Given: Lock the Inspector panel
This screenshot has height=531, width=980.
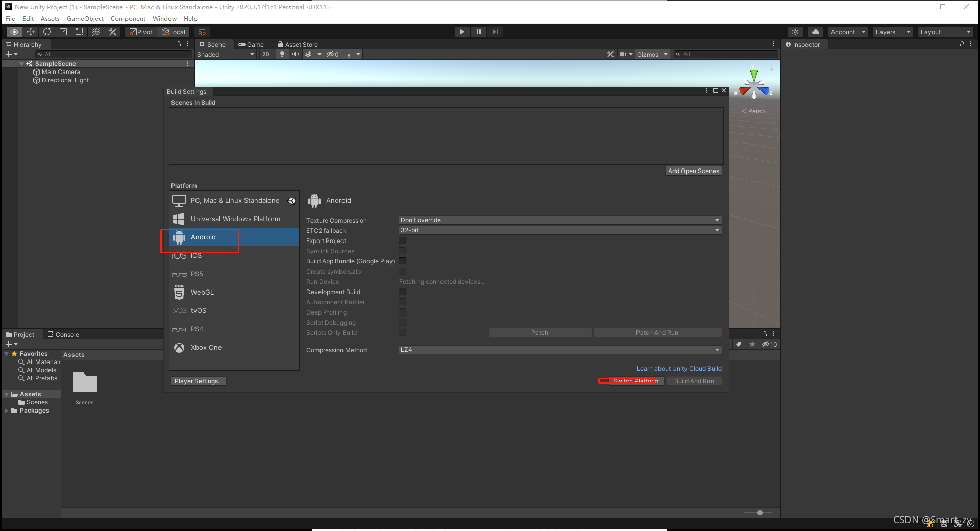Looking at the screenshot, I should point(962,44).
